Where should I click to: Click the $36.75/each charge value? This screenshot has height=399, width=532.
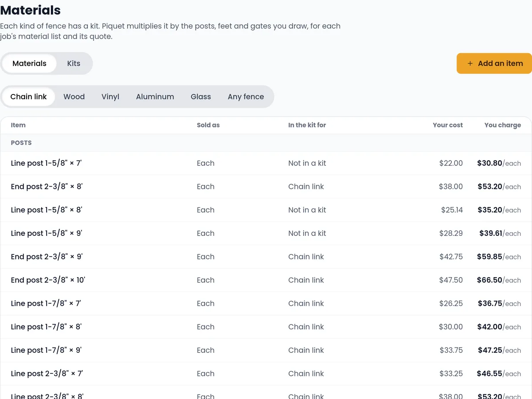(x=499, y=304)
